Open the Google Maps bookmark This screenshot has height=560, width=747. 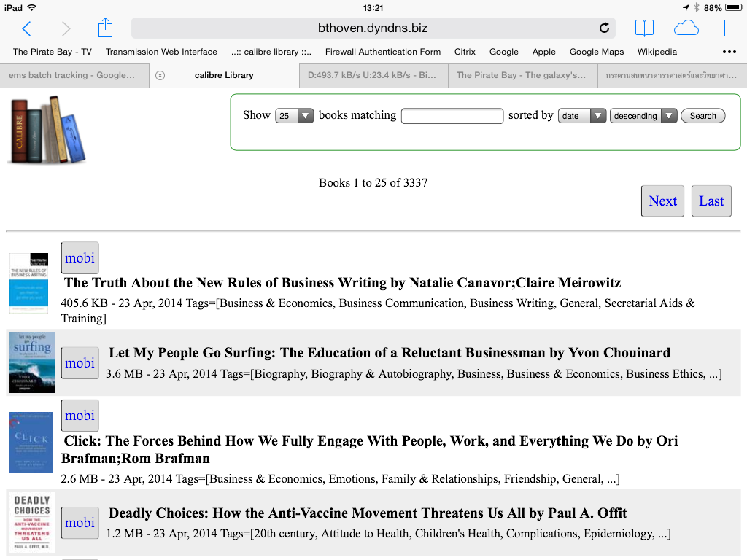pos(597,52)
